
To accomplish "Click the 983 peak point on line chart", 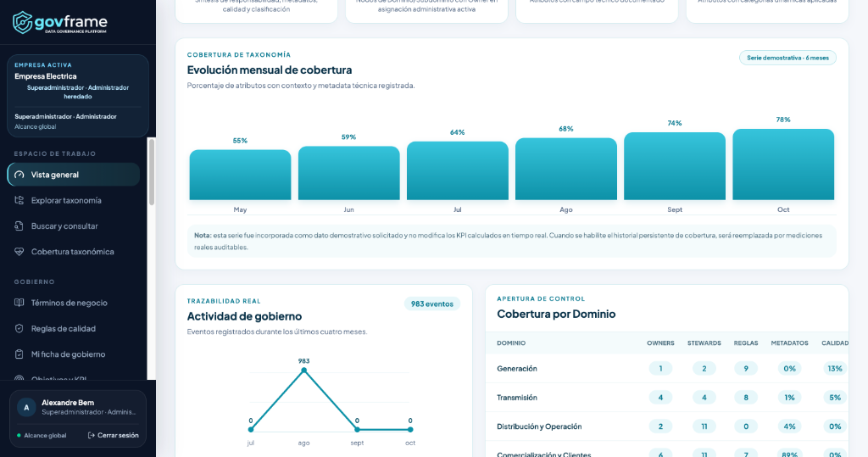I will [x=304, y=370].
